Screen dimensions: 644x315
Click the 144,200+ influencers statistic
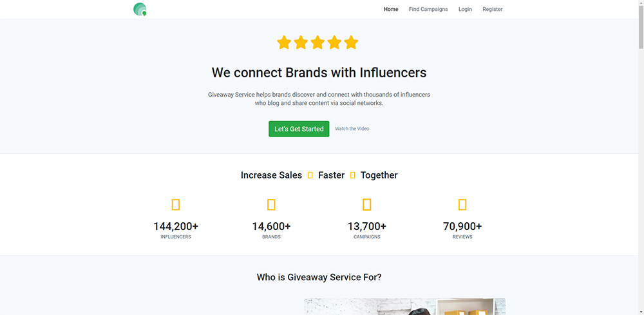[x=176, y=226]
